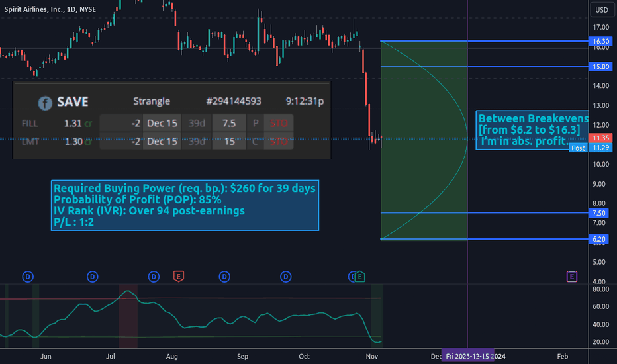Click the 9:12:31p timestamp
The width and height of the screenshot is (617, 364).
pos(305,101)
